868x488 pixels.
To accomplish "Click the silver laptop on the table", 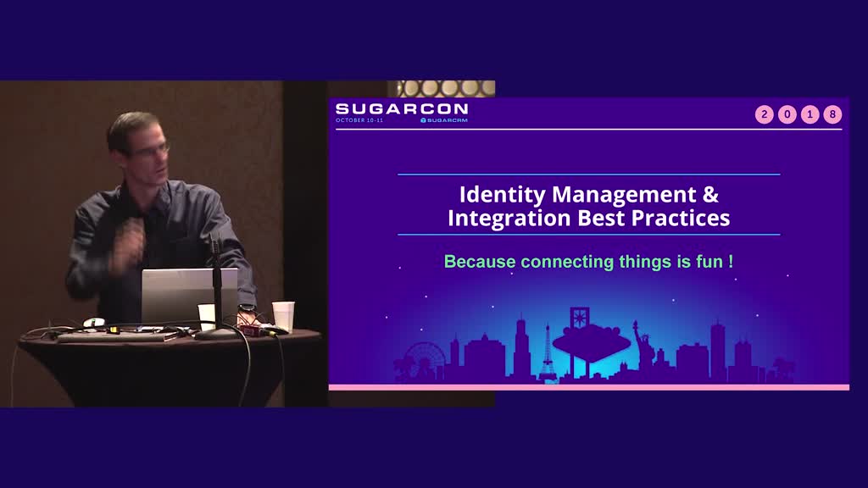I will (x=189, y=295).
